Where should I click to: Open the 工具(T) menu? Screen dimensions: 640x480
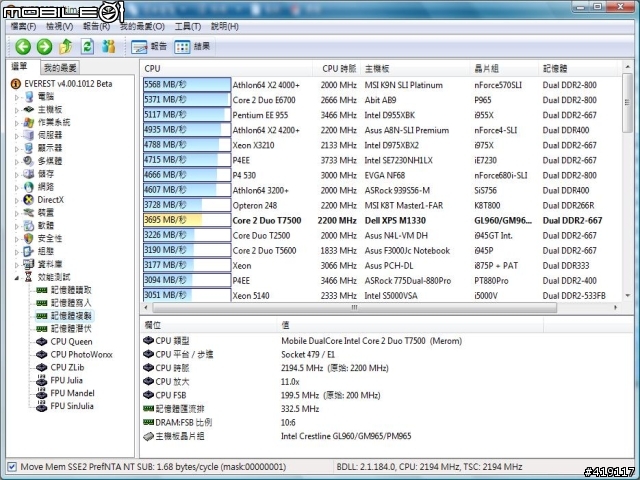(188, 27)
